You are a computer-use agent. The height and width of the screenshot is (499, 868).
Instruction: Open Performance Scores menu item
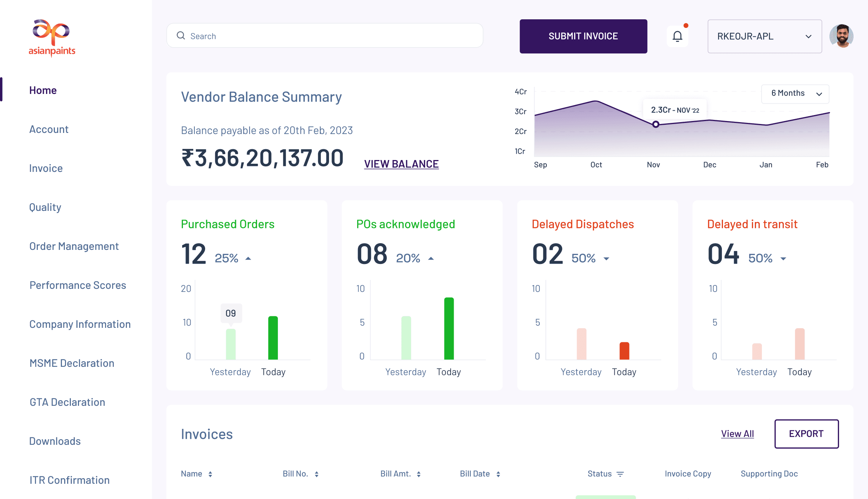pos(78,285)
